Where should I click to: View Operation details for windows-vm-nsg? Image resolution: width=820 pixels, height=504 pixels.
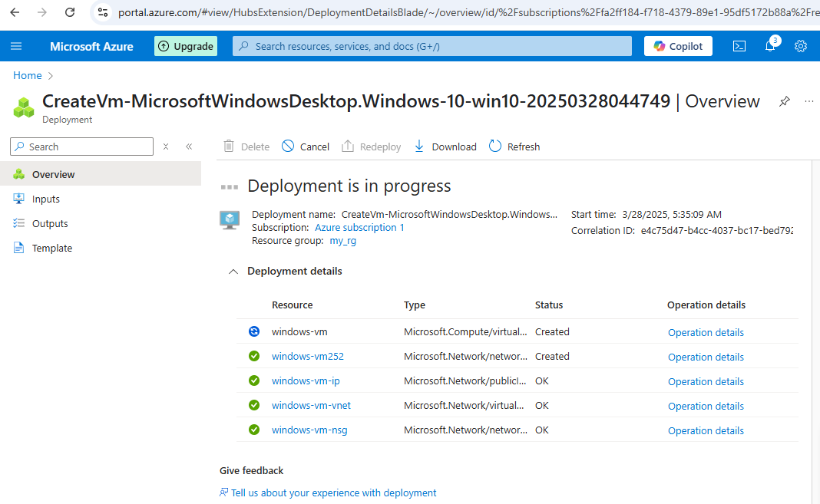tap(706, 431)
